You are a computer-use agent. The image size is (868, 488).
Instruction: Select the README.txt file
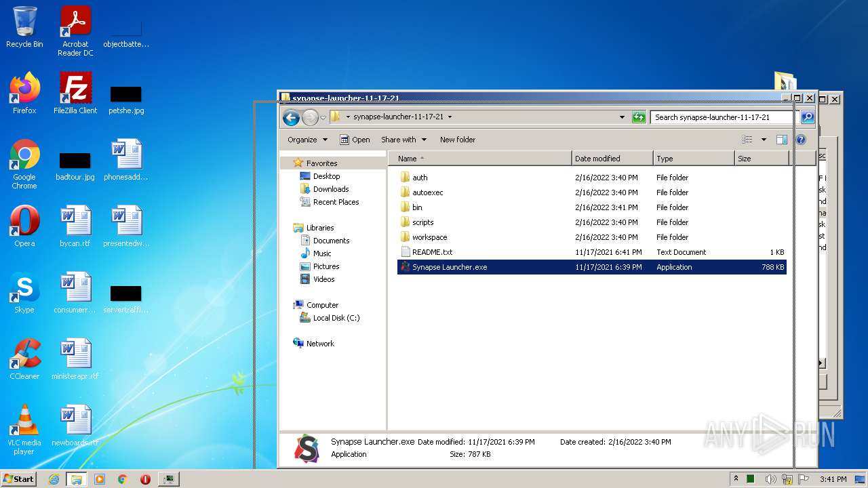pos(432,252)
